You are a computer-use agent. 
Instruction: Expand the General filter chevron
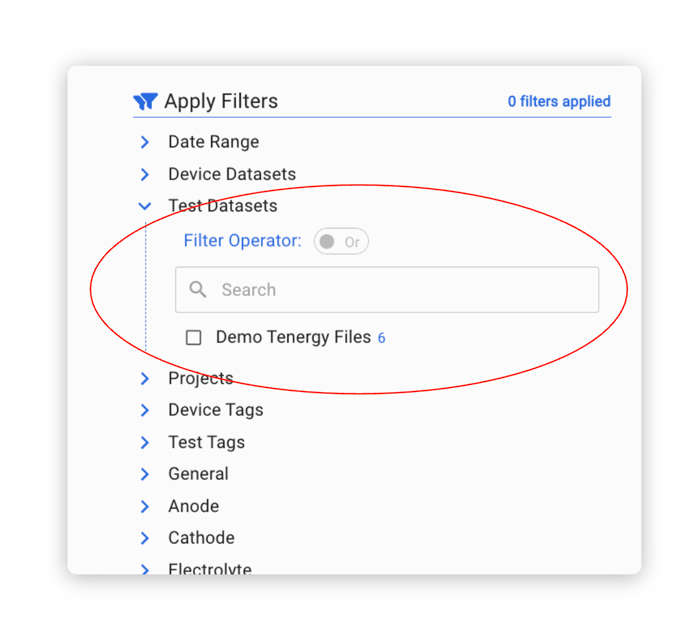[145, 474]
